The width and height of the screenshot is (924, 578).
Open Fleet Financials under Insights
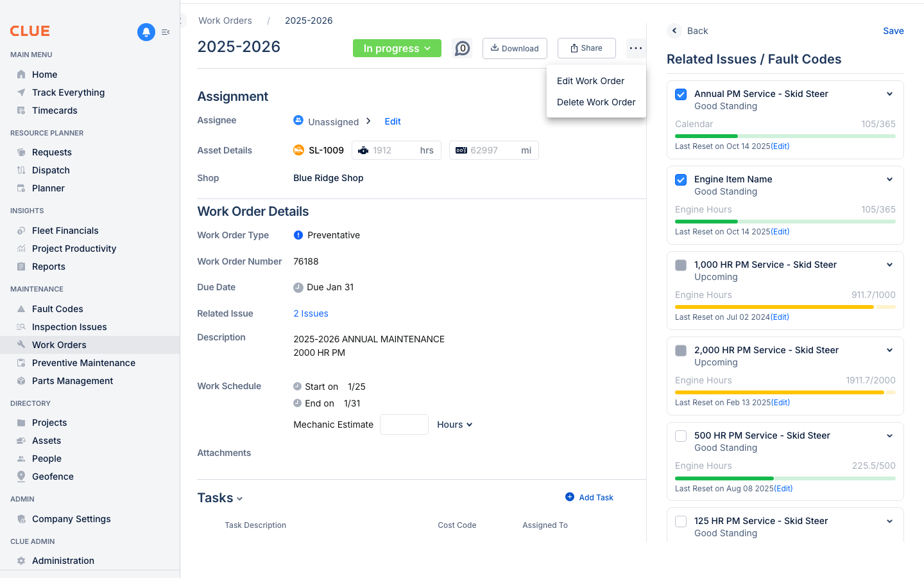(x=65, y=231)
